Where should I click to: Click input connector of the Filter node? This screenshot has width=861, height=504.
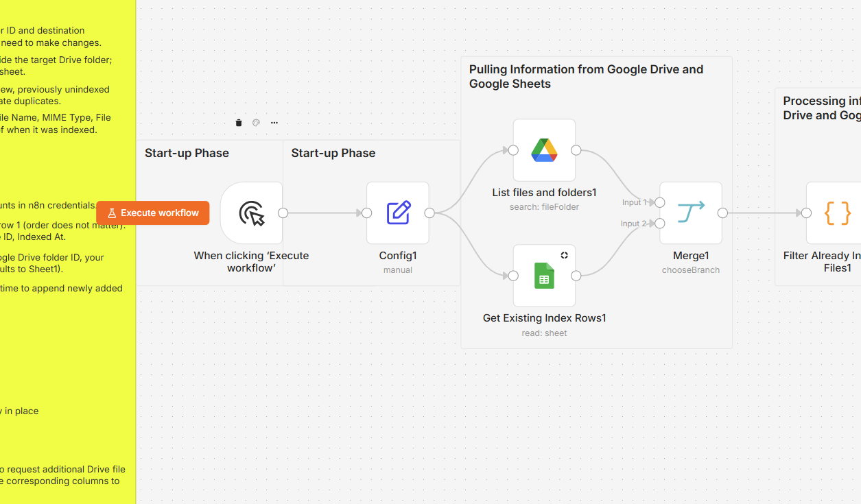pos(806,213)
